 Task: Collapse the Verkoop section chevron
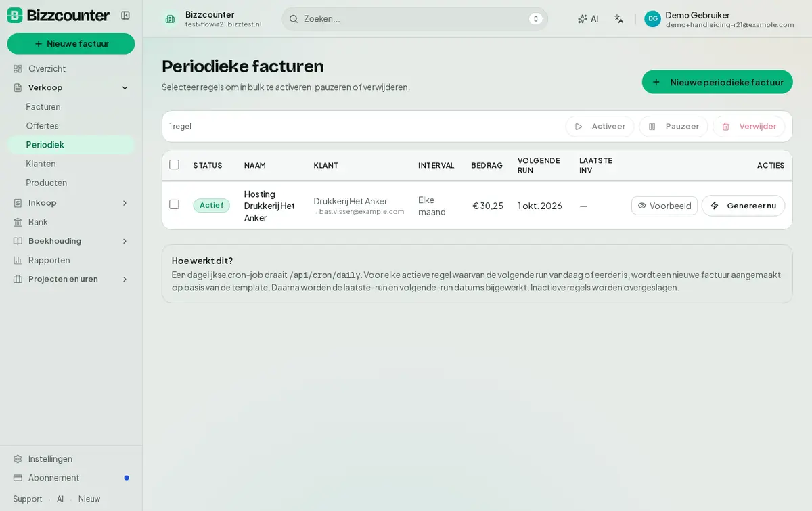[125, 87]
